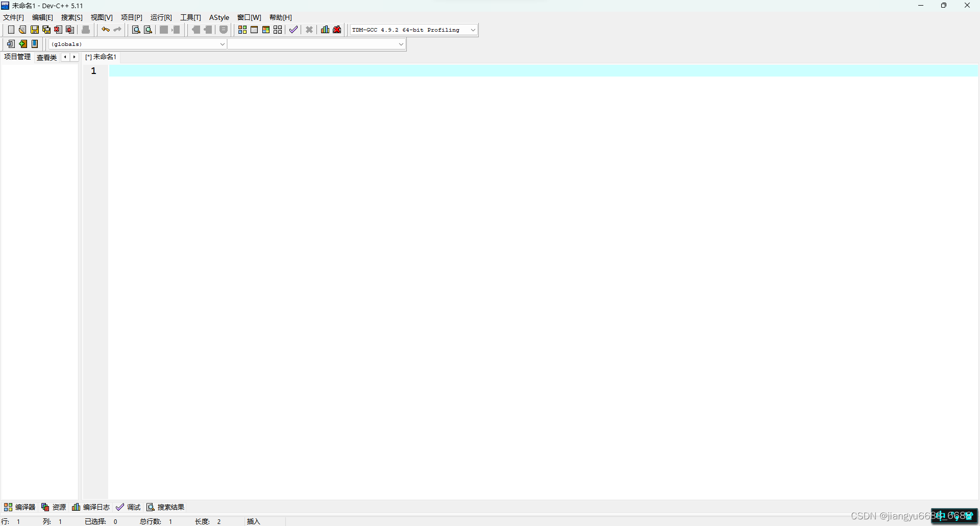The height and width of the screenshot is (526, 980).
Task: Click the 列: 1 status bar entry
Action: coord(53,521)
